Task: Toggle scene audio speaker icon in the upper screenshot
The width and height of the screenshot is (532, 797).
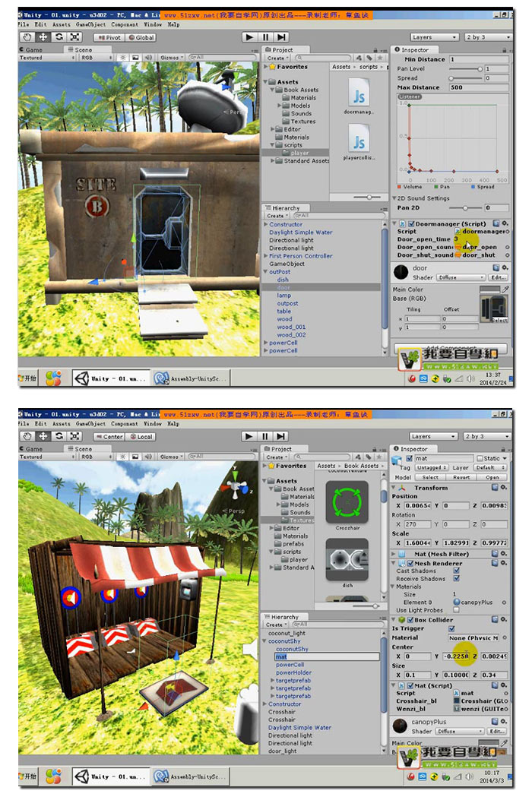Action: (x=148, y=58)
